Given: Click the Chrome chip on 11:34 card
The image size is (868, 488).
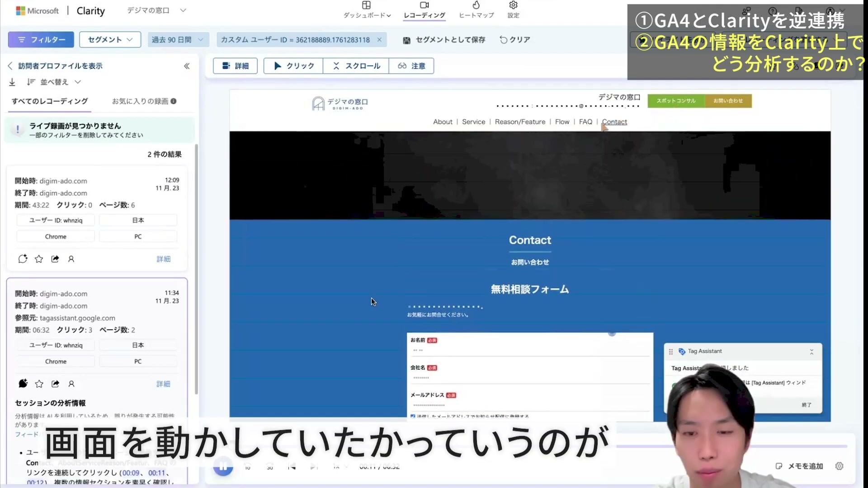Looking at the screenshot, I should (x=56, y=361).
